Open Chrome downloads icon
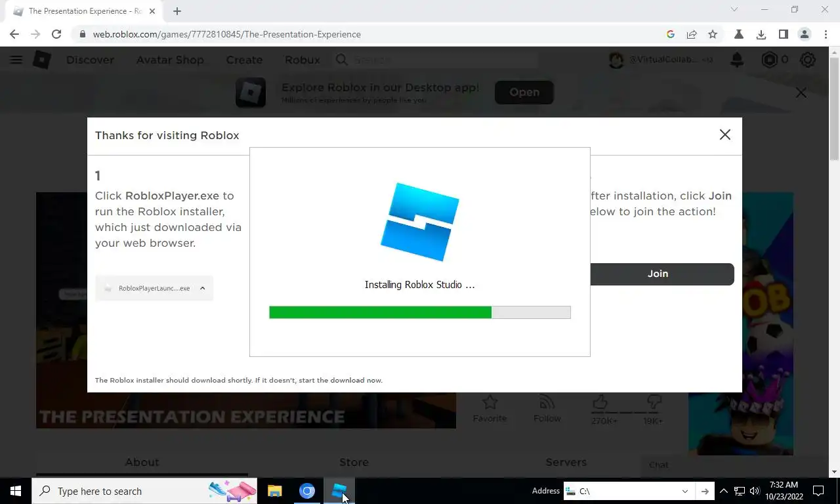 point(761,34)
